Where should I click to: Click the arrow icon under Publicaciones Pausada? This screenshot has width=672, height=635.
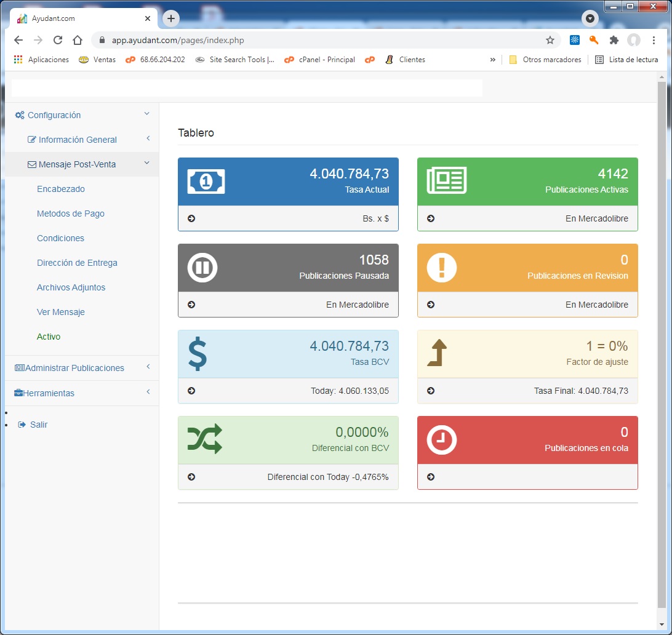[191, 305]
